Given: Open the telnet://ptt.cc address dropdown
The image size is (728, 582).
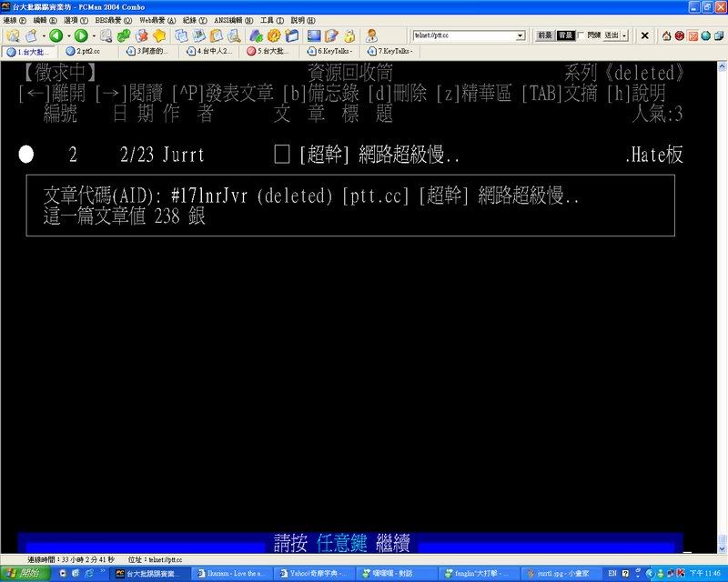Looking at the screenshot, I should pyautogui.click(x=521, y=35).
